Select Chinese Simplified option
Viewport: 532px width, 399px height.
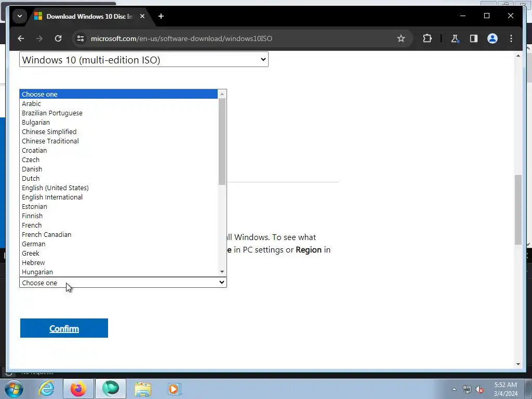pos(118,131)
